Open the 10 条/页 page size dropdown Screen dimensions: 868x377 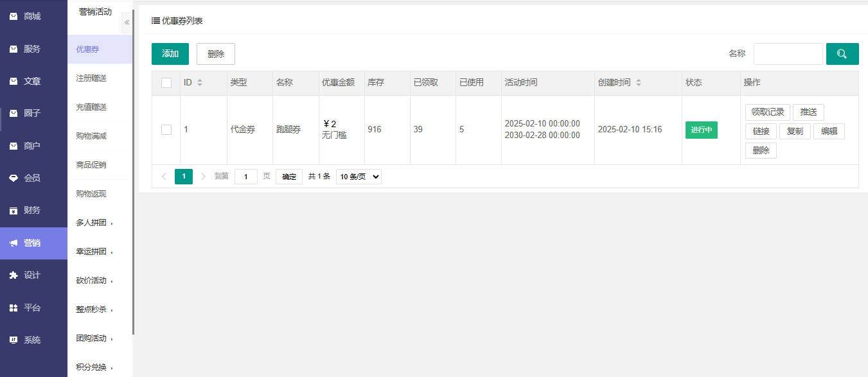(x=359, y=177)
